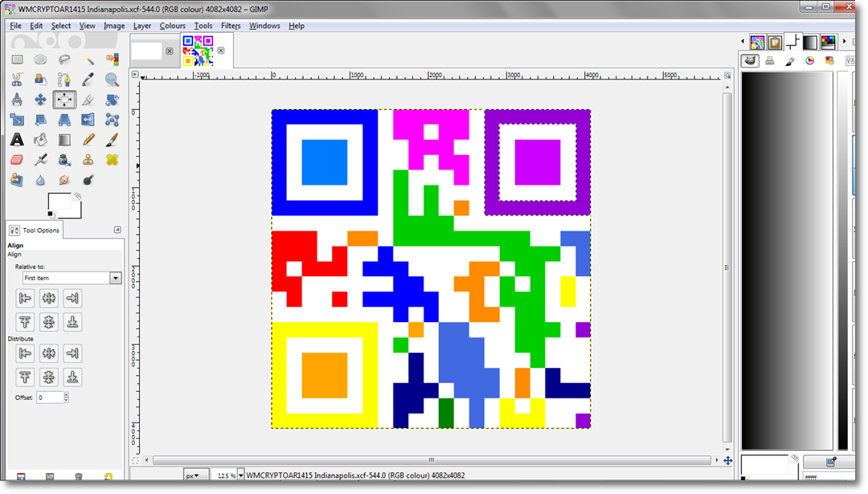Viewport: 868px width, 494px height.
Task: Select the Smudge tool
Action: (x=64, y=180)
